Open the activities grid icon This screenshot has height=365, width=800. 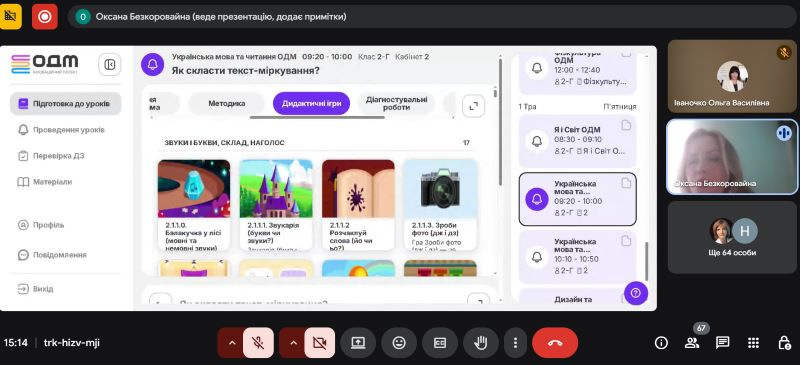point(754,343)
